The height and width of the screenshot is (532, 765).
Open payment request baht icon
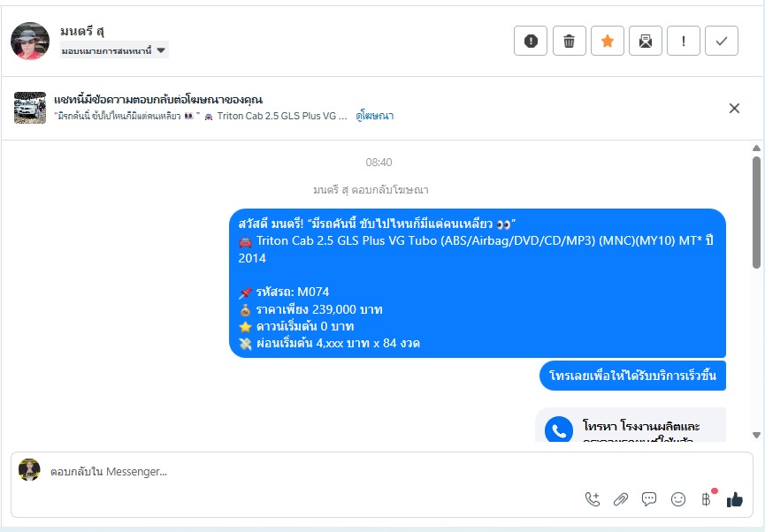click(x=706, y=499)
